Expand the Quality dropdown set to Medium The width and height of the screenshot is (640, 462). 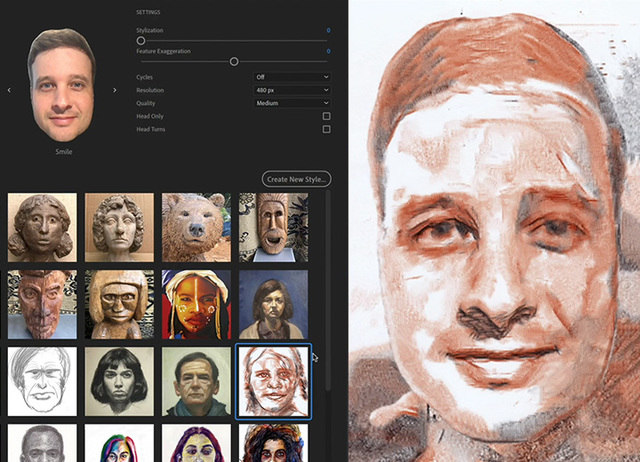tap(292, 103)
